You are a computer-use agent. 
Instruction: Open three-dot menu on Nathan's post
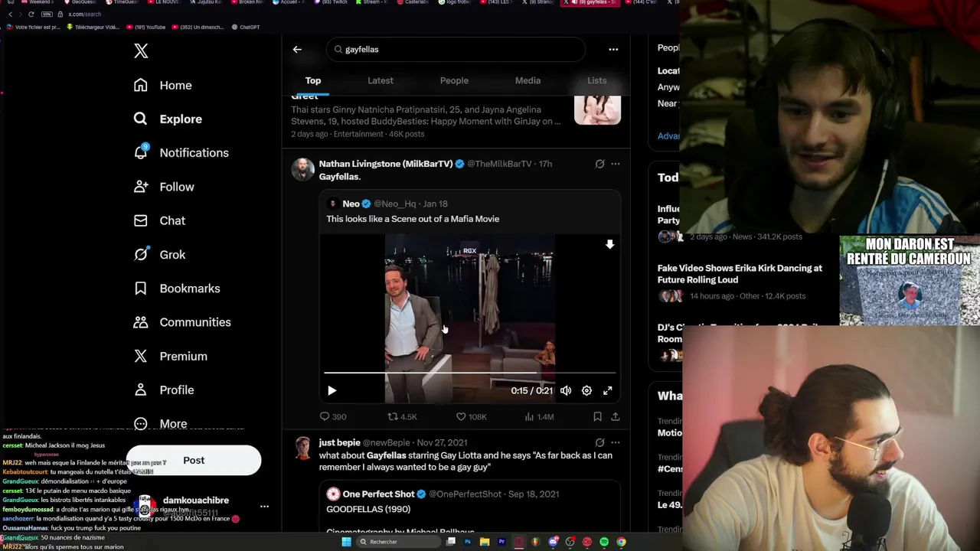[x=616, y=164]
